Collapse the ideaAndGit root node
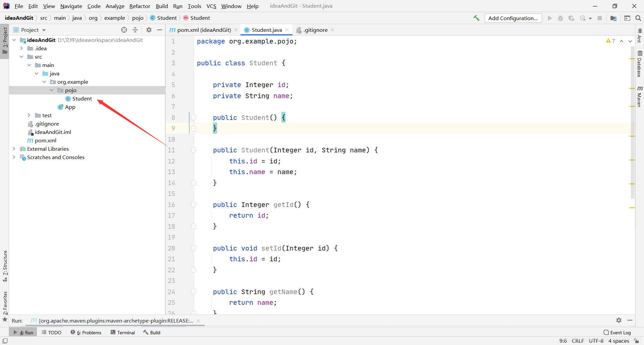The height and width of the screenshot is (345, 644). [14, 40]
